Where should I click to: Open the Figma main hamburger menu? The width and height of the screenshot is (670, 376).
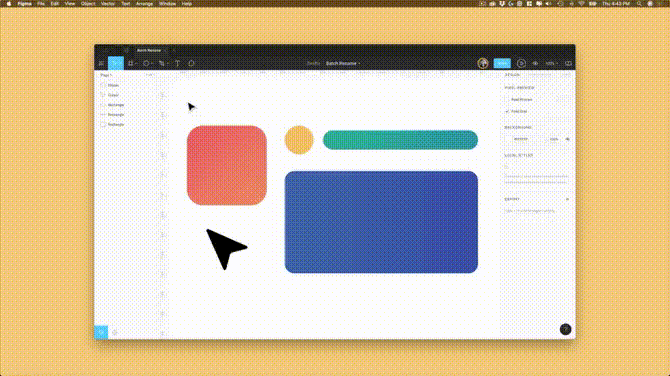(101, 63)
